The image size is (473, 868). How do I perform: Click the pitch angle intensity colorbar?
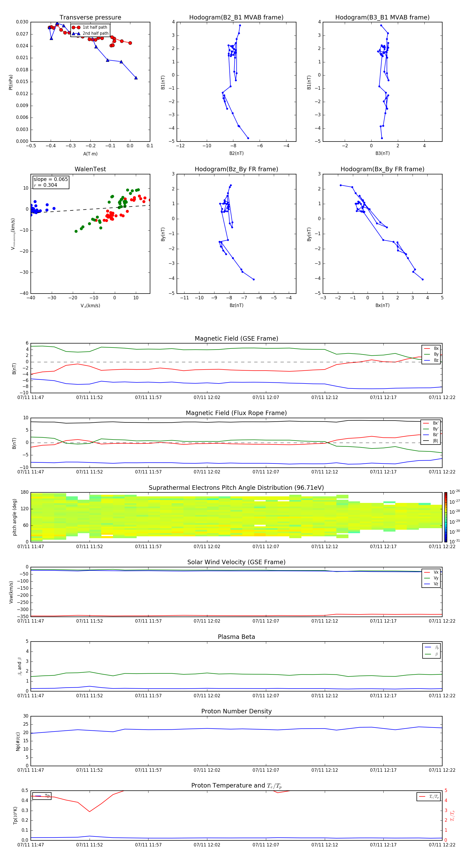pos(445,517)
